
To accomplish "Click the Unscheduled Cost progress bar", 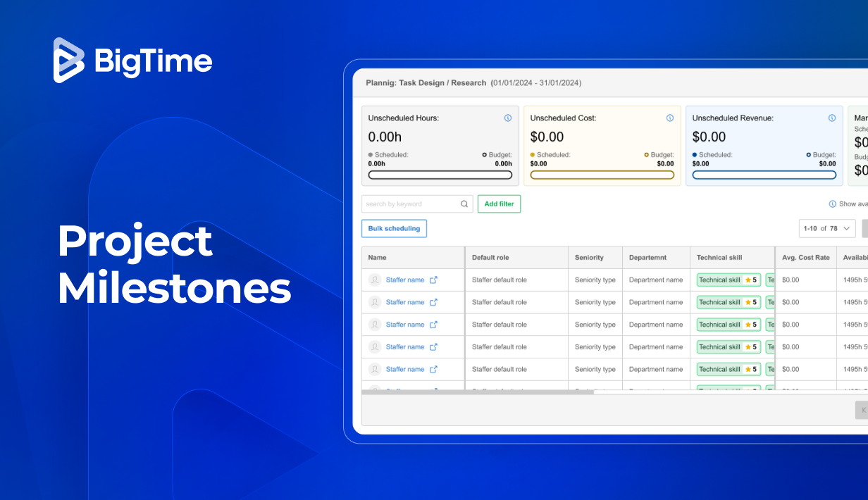I will click(x=602, y=175).
